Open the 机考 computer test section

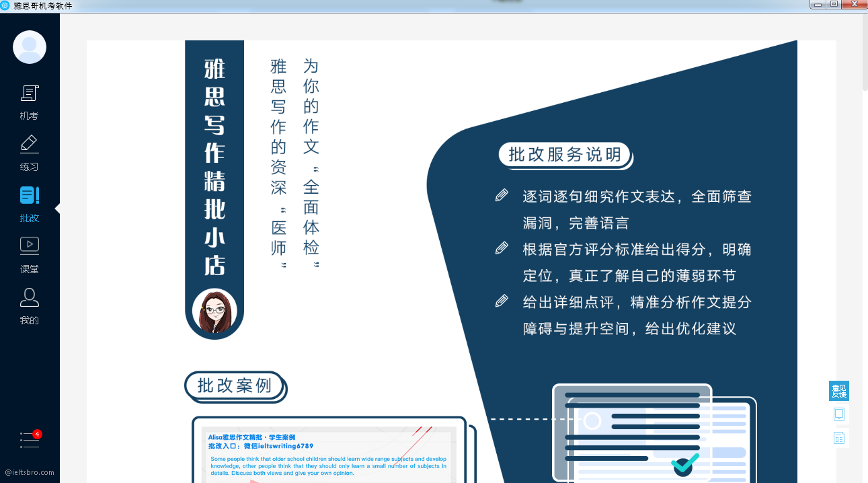(30, 102)
